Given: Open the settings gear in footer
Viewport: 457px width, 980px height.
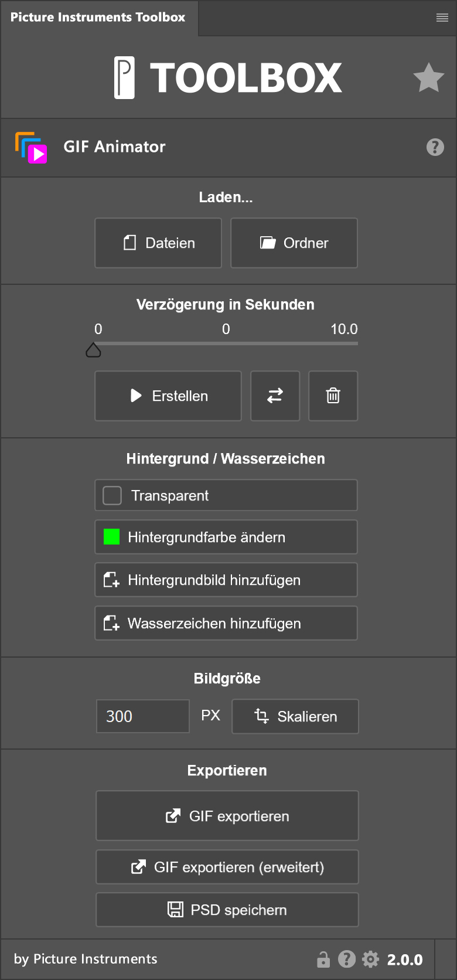Looking at the screenshot, I should coord(370,959).
